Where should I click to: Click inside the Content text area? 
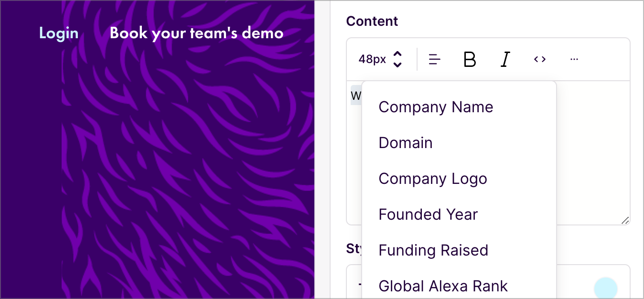(x=592, y=153)
